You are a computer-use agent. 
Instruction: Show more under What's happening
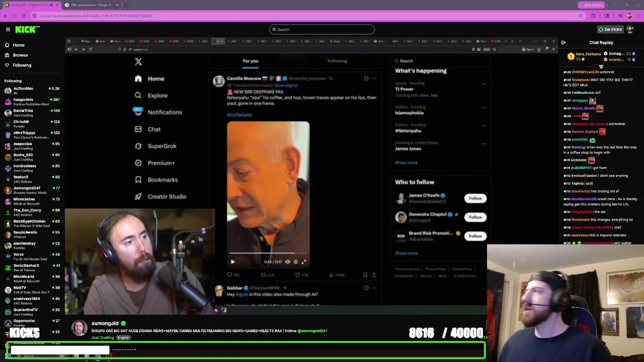(x=406, y=162)
